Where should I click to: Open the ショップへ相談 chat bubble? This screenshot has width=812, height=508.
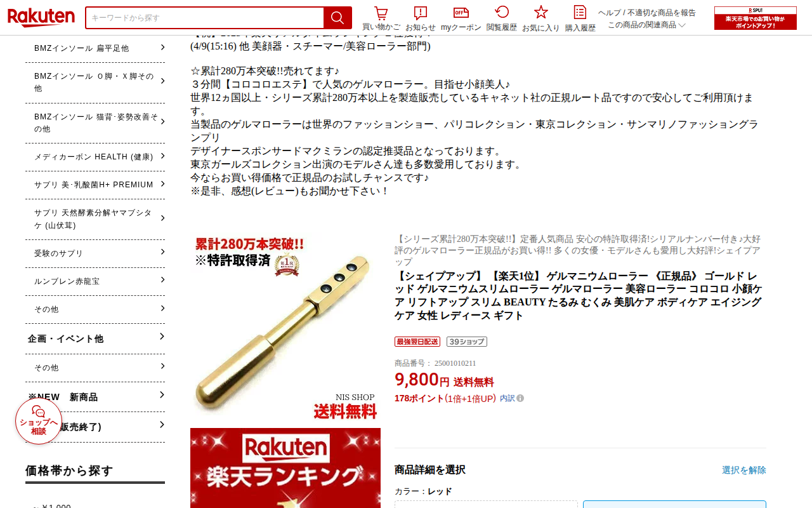[39, 421]
